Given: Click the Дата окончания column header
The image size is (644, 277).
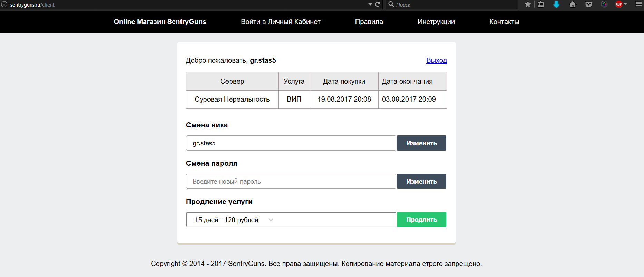Looking at the screenshot, I should tap(412, 81).
